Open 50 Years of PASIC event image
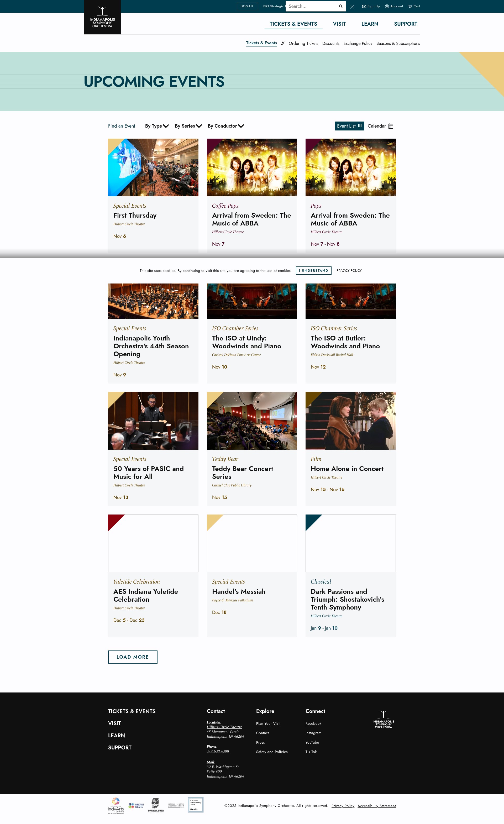Viewport: 504px width, 824px height. [153, 420]
